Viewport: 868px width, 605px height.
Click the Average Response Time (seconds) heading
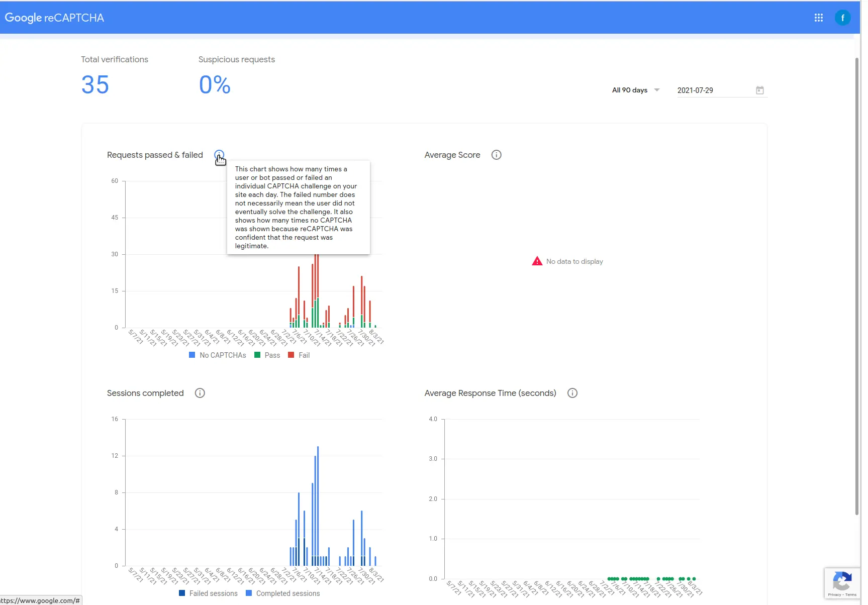(490, 393)
